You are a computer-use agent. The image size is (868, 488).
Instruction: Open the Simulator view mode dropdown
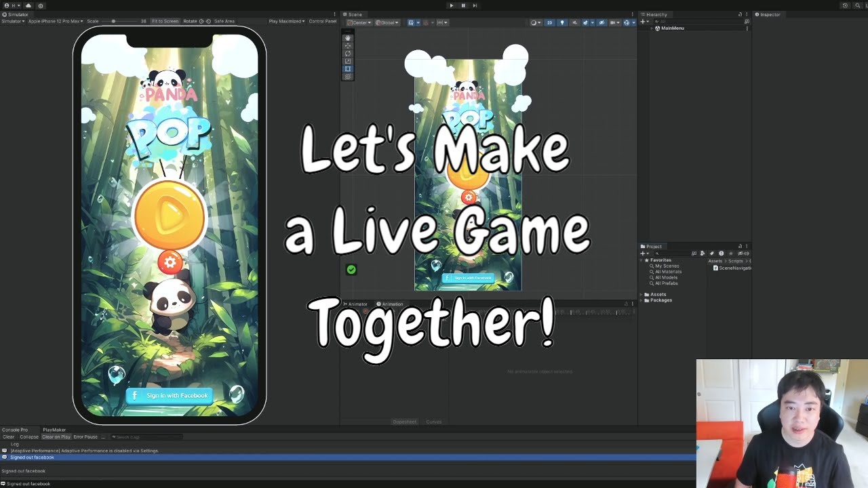click(13, 21)
